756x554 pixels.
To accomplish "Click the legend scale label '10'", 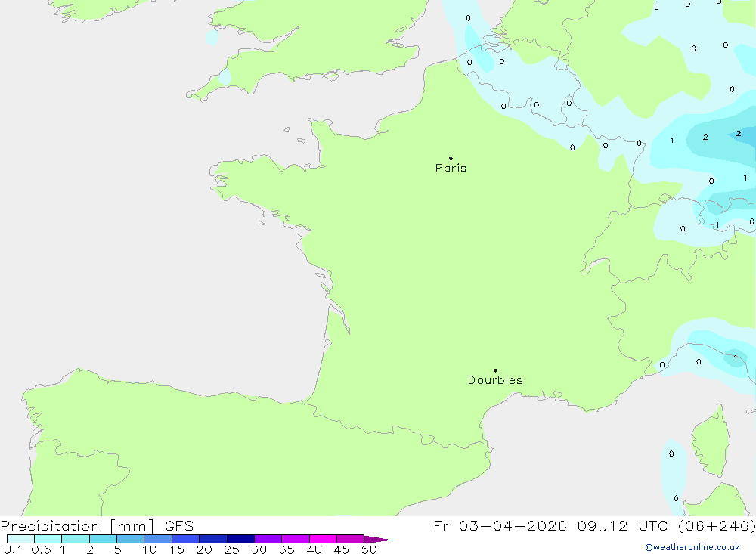I will pyautogui.click(x=150, y=549).
